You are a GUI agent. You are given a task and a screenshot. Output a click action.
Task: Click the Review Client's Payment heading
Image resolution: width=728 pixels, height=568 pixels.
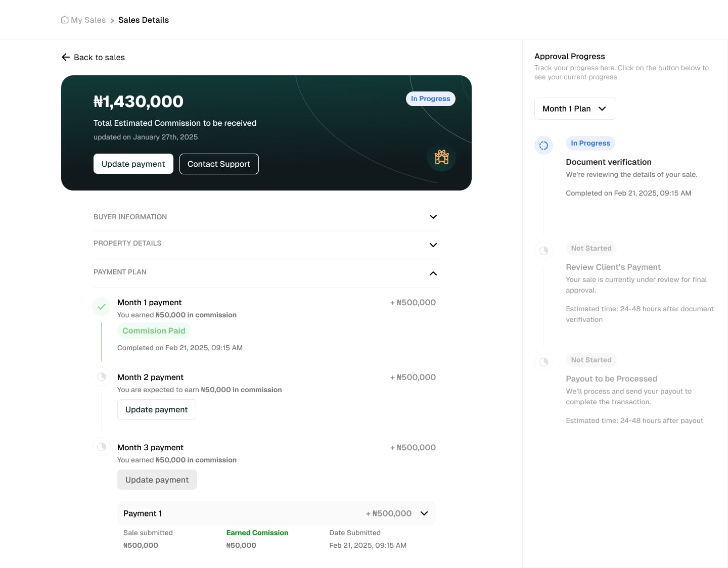pyautogui.click(x=613, y=267)
